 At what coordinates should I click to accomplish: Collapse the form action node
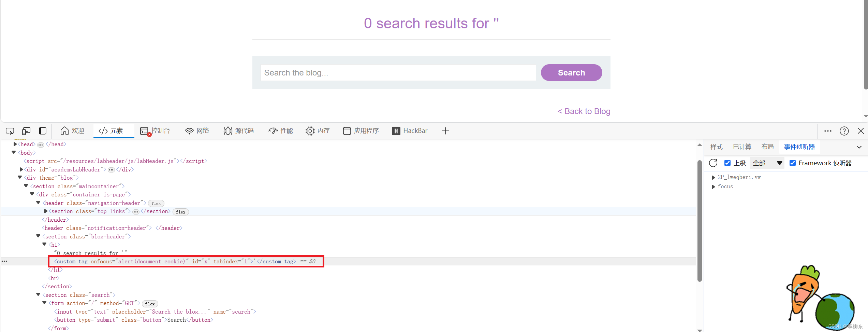click(44, 303)
